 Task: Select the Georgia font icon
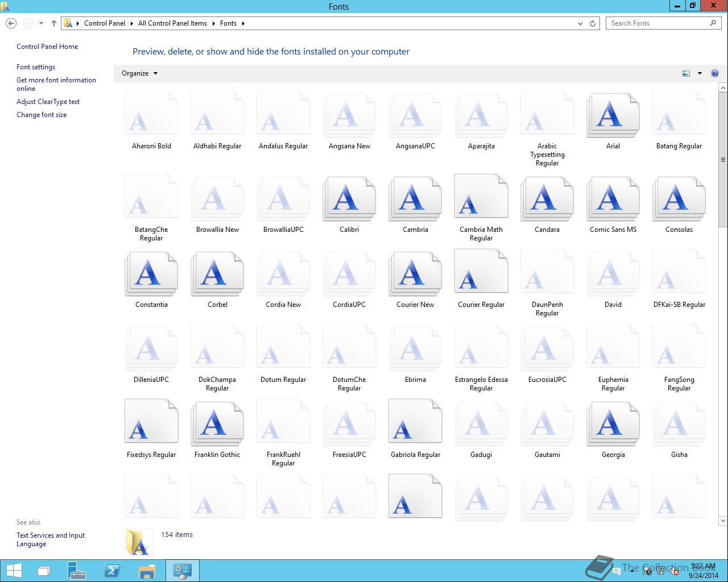(x=613, y=425)
